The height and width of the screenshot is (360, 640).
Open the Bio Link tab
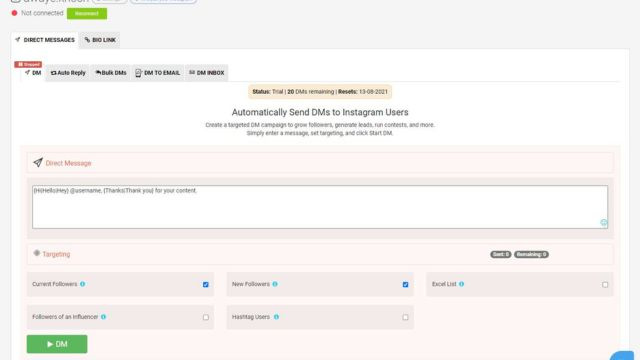[100, 40]
